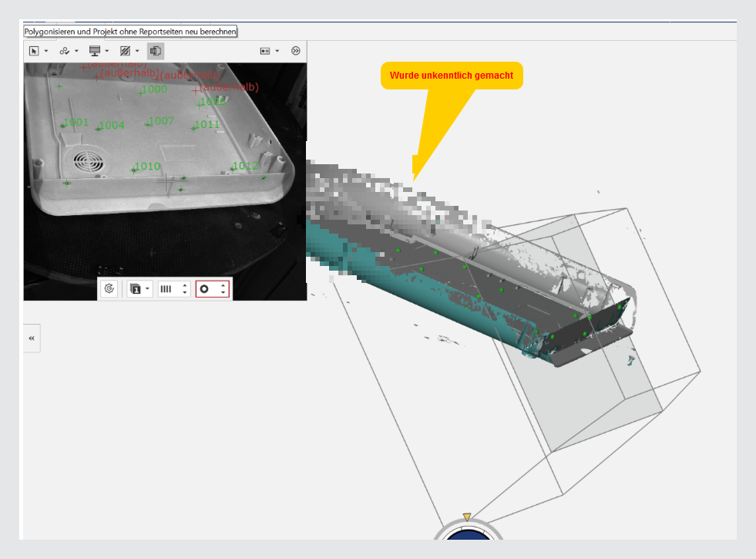Expand the camera layout dropdown arrow
The height and width of the screenshot is (559, 756).
(x=277, y=51)
